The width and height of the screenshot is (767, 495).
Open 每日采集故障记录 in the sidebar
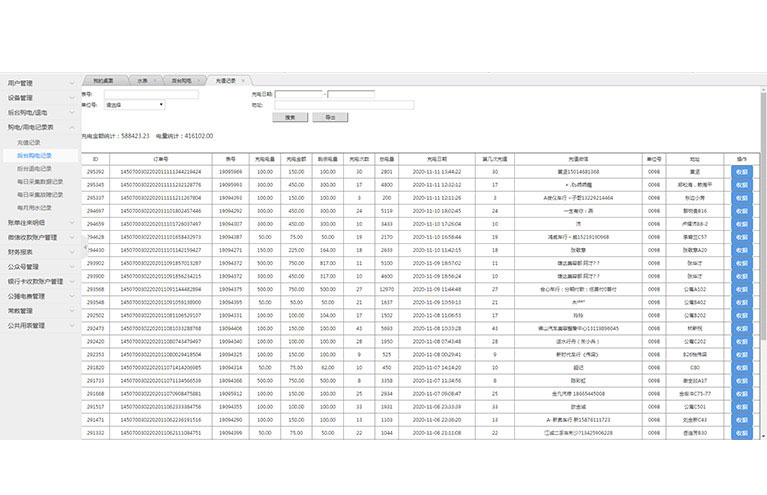pos(40,195)
